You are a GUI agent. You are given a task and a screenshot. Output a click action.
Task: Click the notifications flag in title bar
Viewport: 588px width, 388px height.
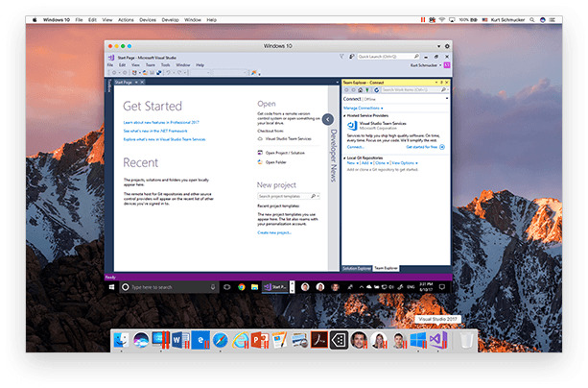pos(341,57)
